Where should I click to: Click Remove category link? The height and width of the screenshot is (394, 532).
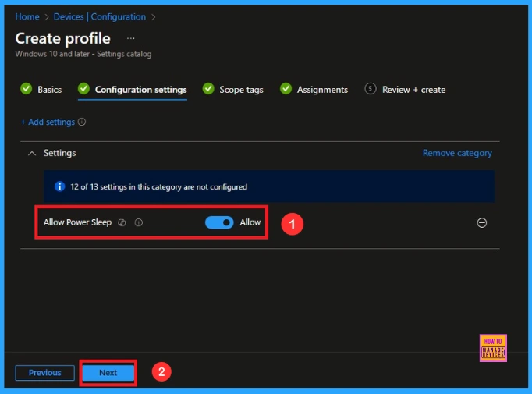click(457, 153)
